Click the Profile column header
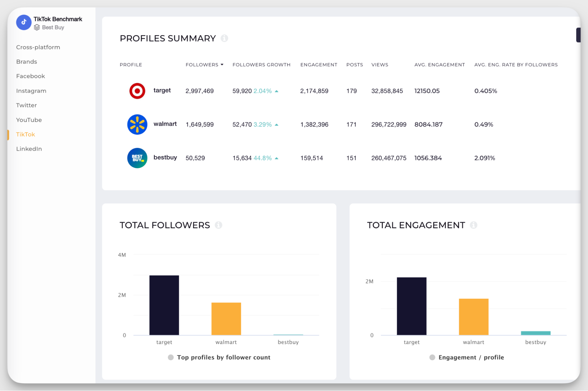 click(x=131, y=65)
